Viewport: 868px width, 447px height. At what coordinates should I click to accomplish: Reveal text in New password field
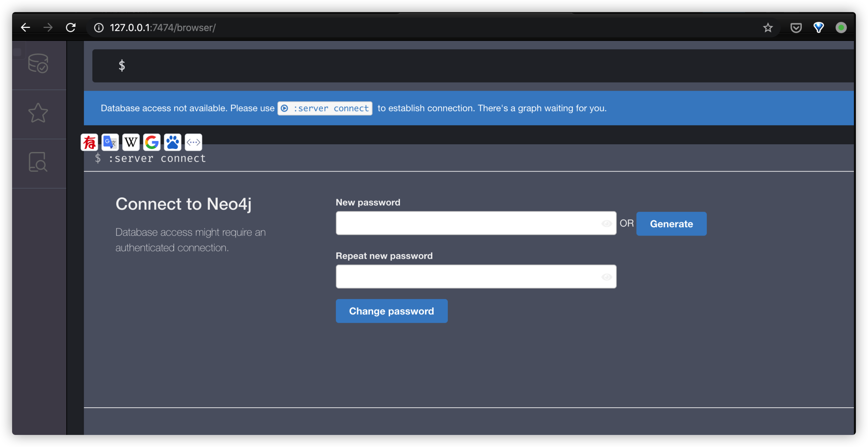point(607,223)
